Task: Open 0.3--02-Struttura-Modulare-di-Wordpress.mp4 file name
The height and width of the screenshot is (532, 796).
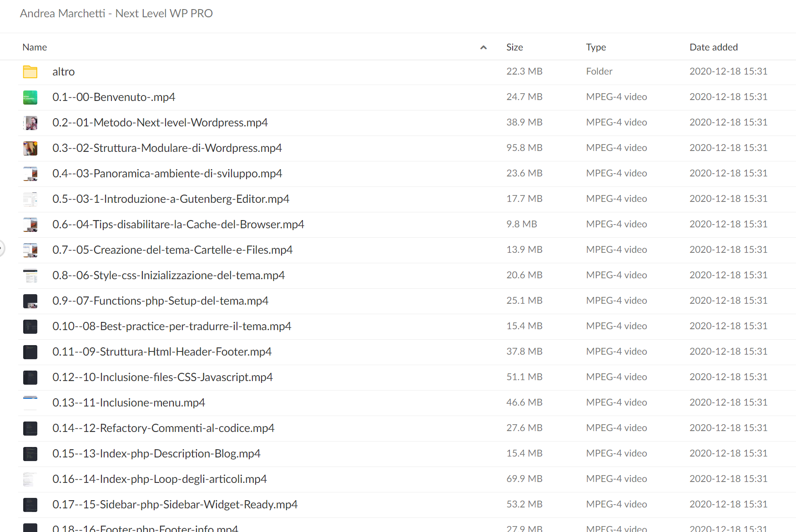Action: [x=167, y=148]
